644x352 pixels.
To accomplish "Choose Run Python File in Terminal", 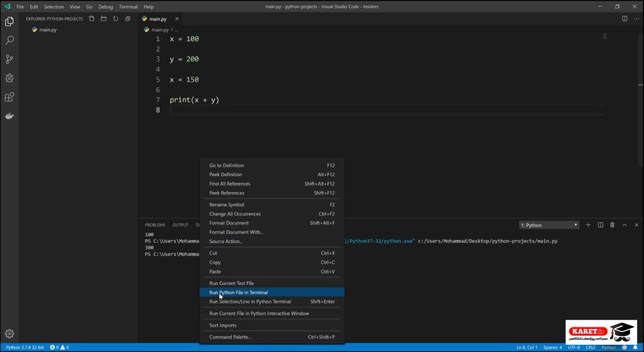I will pyautogui.click(x=272, y=293).
